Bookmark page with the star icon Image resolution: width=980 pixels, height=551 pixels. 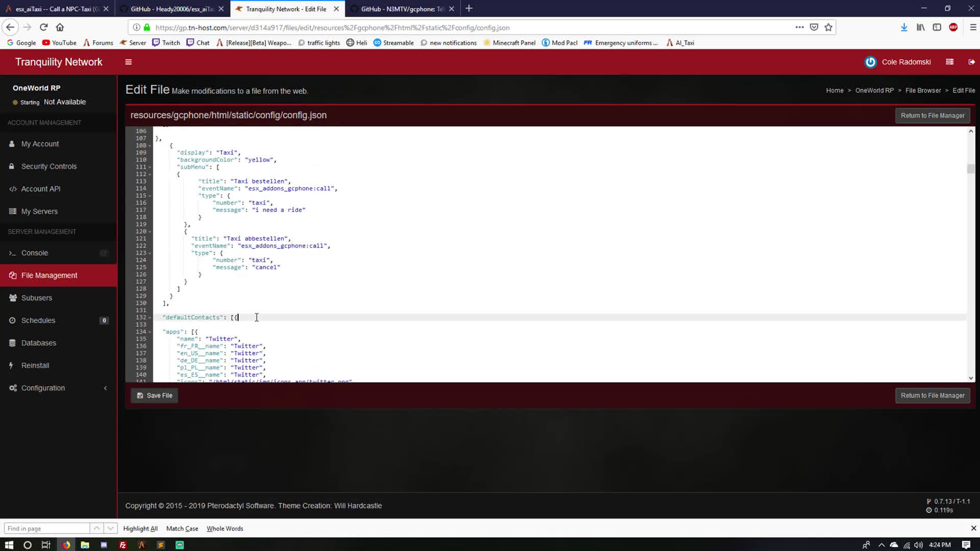tap(828, 27)
